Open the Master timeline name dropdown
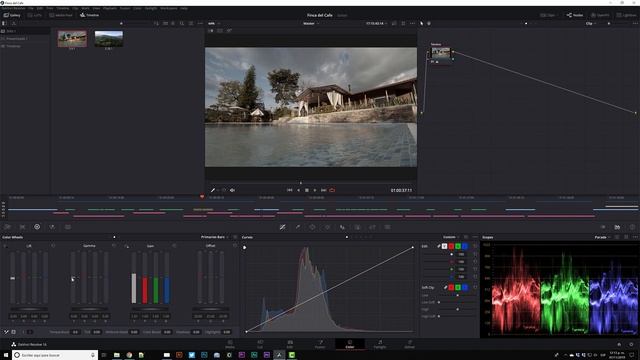 (311, 24)
